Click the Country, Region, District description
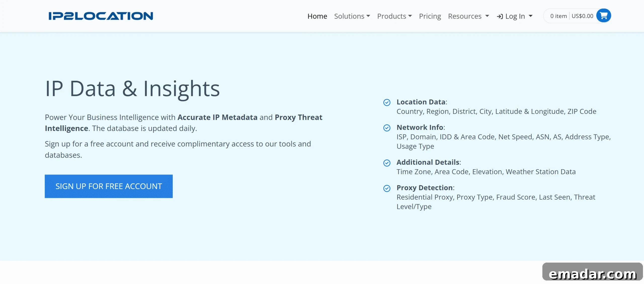 (x=496, y=112)
